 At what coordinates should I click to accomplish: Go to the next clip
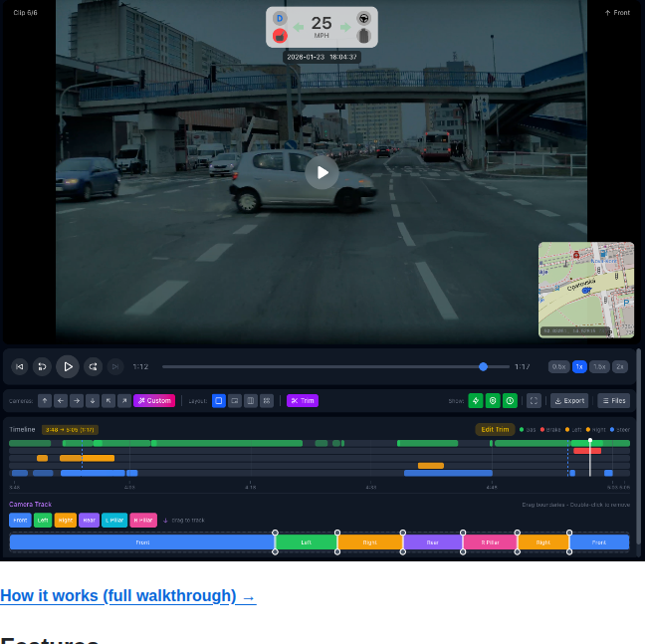[x=115, y=367]
